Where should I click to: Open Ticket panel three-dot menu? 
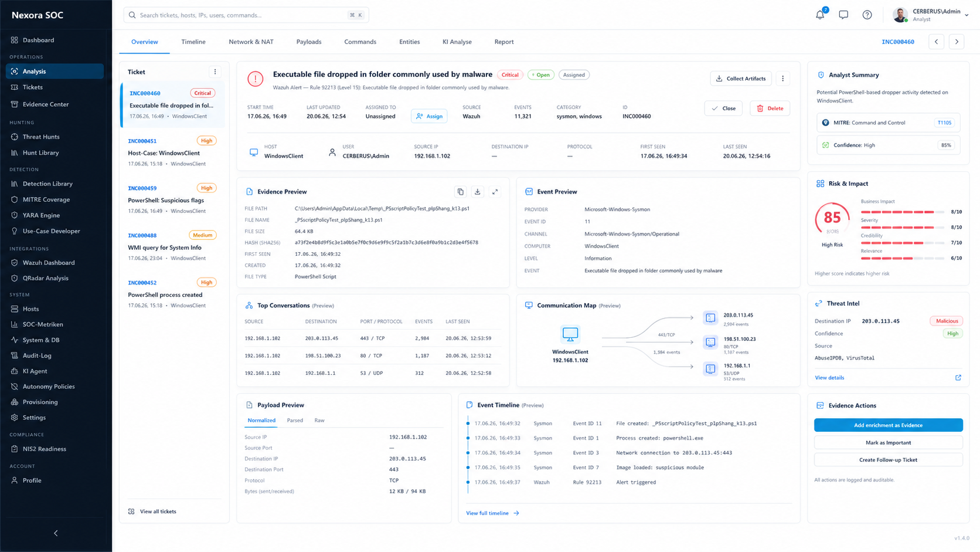click(215, 72)
